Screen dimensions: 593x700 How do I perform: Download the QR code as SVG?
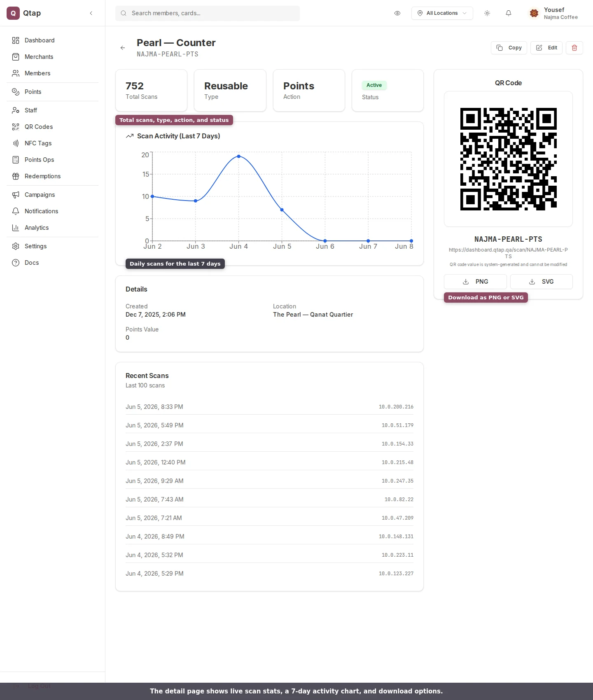click(542, 282)
